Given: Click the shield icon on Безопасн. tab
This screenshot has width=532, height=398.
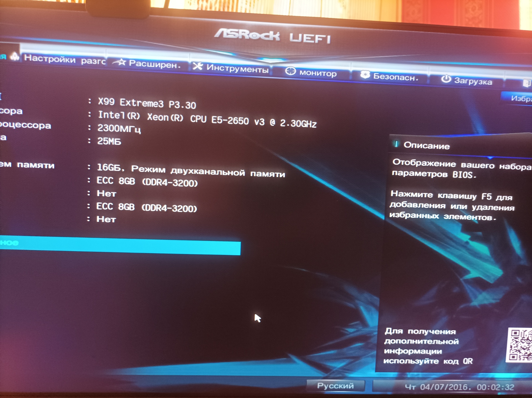Looking at the screenshot, I should [365, 75].
